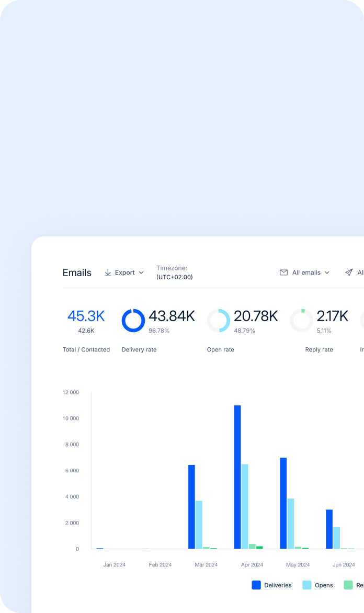The image size is (364, 613).
Task: Toggle the green Replies legend series
Action: point(354,585)
